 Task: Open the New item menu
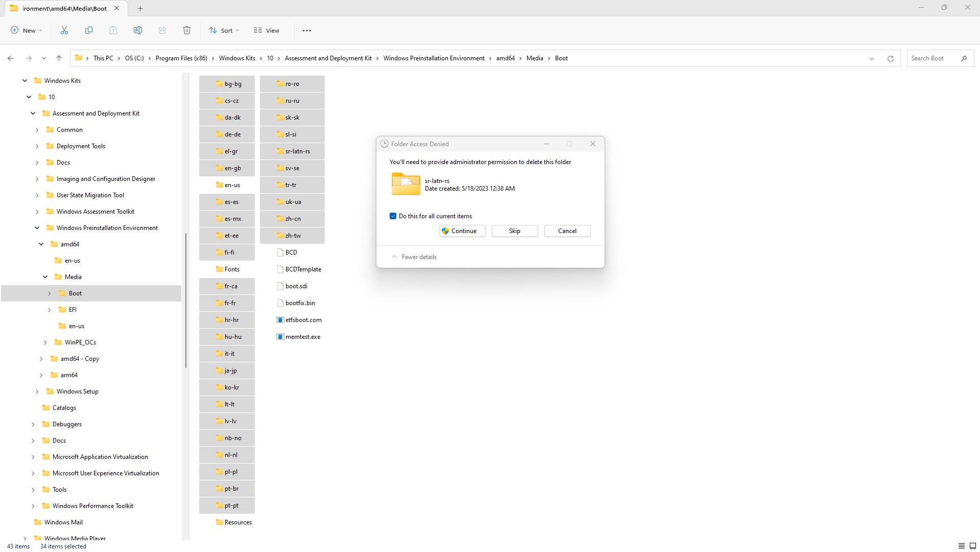click(x=27, y=31)
